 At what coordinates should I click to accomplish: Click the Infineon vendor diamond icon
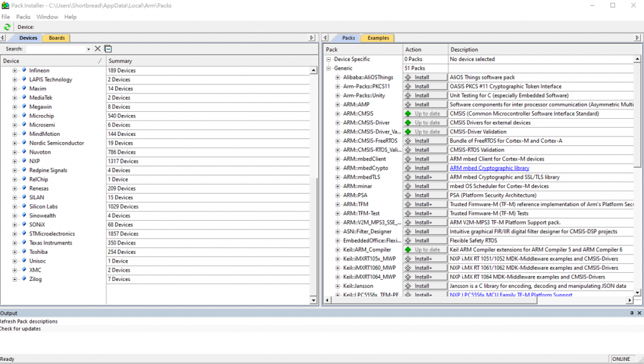(x=24, y=70)
